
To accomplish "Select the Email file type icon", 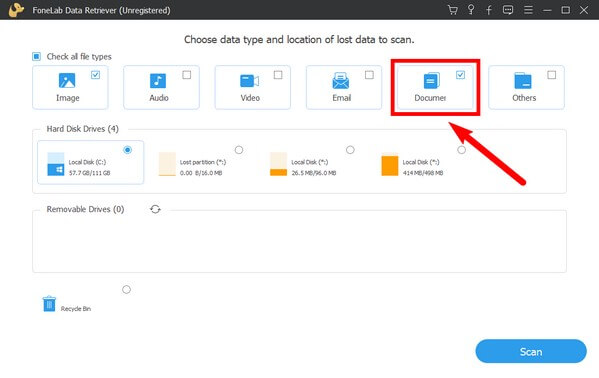I will 340,81.
